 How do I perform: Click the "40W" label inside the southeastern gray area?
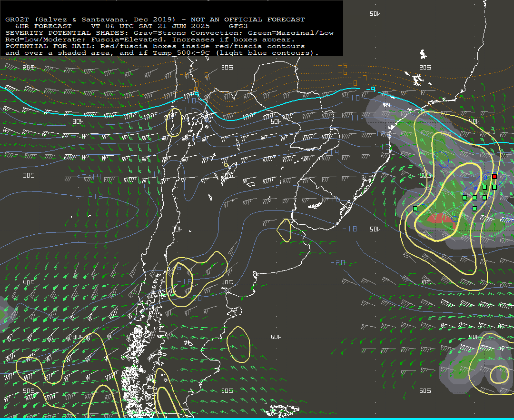[x=474, y=337]
